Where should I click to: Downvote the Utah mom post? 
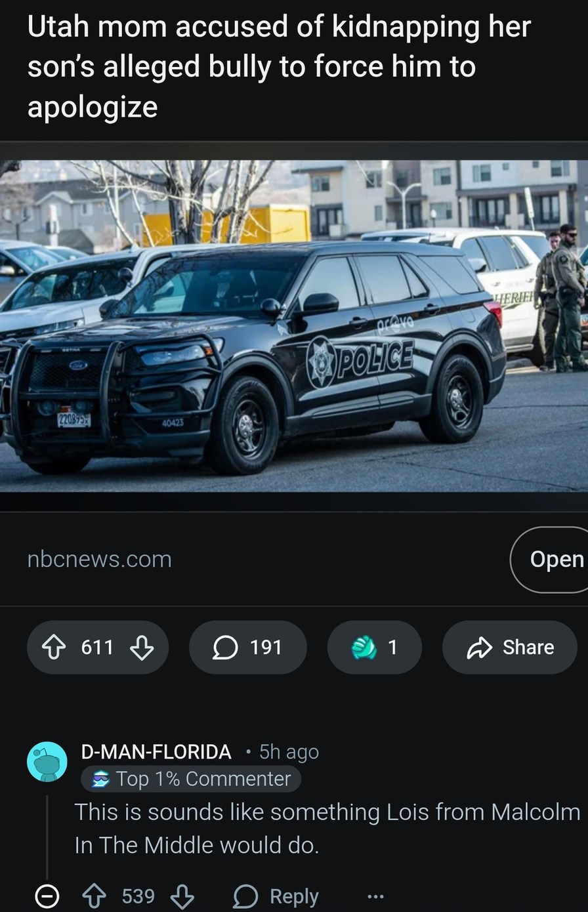142,648
